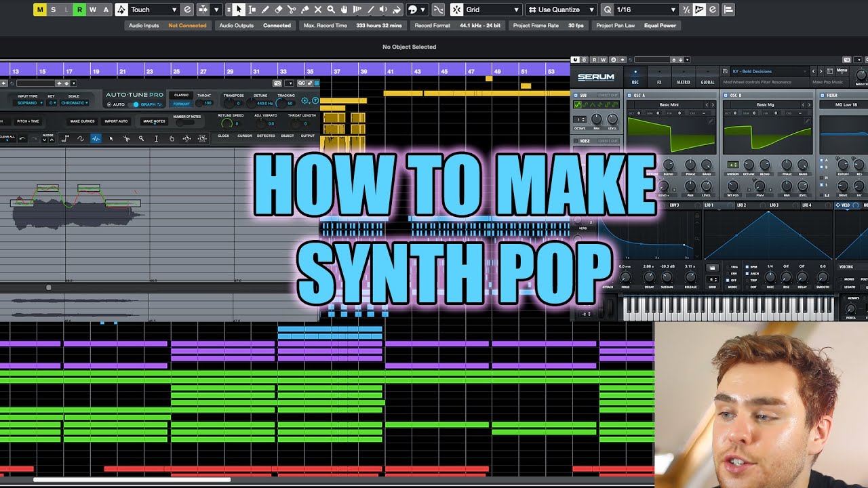868x488 pixels.
Task: Toggle the Solo (S) button in toolbar
Action: pos(53,9)
